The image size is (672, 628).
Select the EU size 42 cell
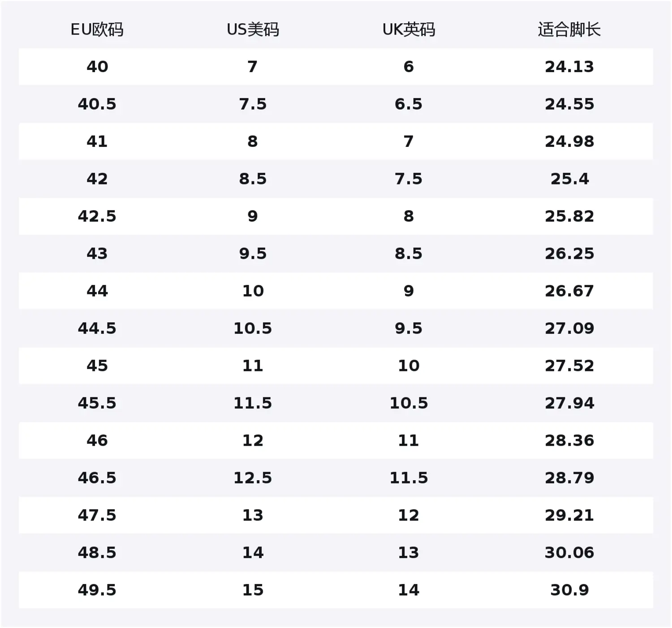(97, 179)
